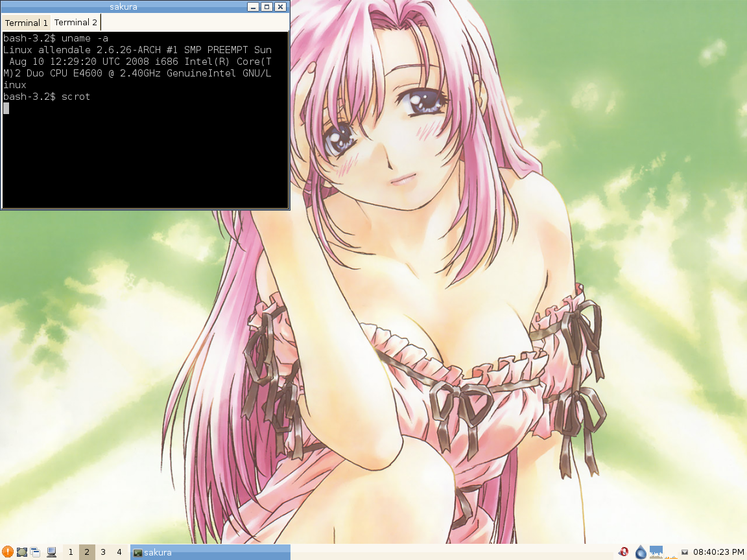Maximize the sakura window

(x=267, y=6)
